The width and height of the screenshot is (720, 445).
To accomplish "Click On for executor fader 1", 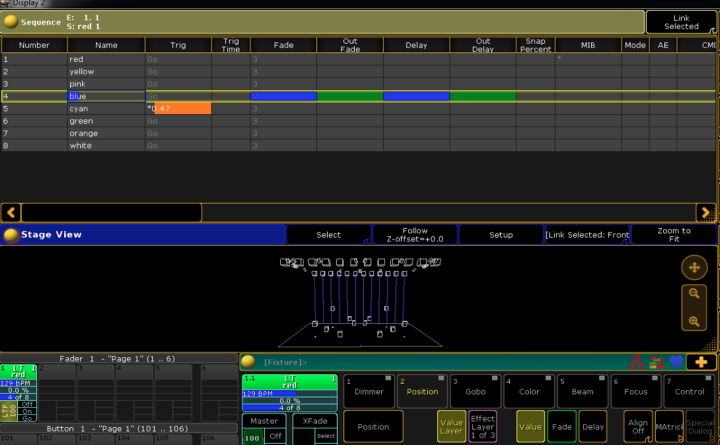I will 27,411.
